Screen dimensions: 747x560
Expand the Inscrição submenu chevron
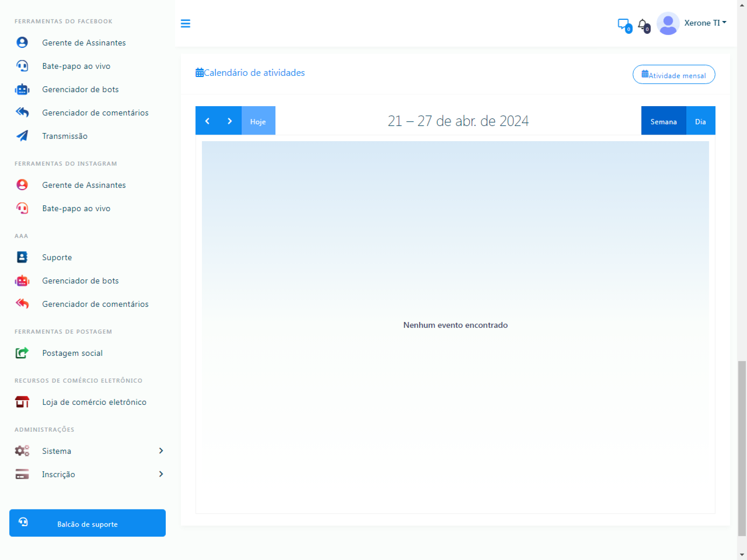click(161, 474)
